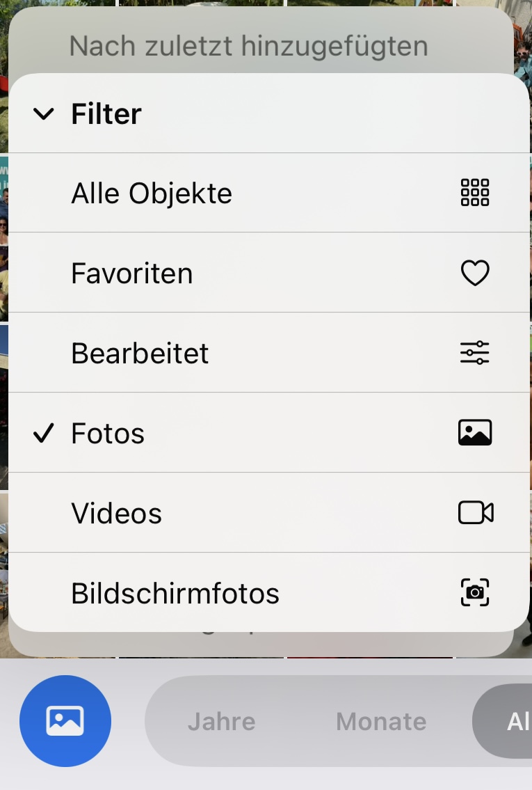Tap the Fotos menu label
The width and height of the screenshot is (532, 790).
pos(108,434)
